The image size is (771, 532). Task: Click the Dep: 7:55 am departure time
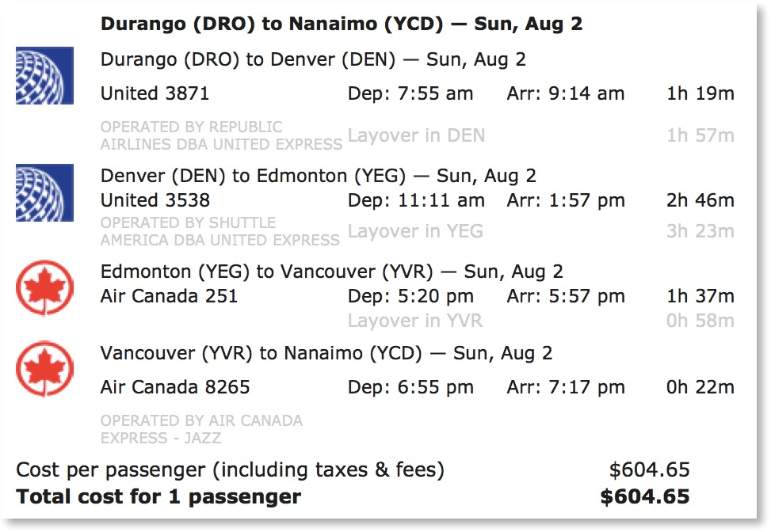tap(410, 93)
